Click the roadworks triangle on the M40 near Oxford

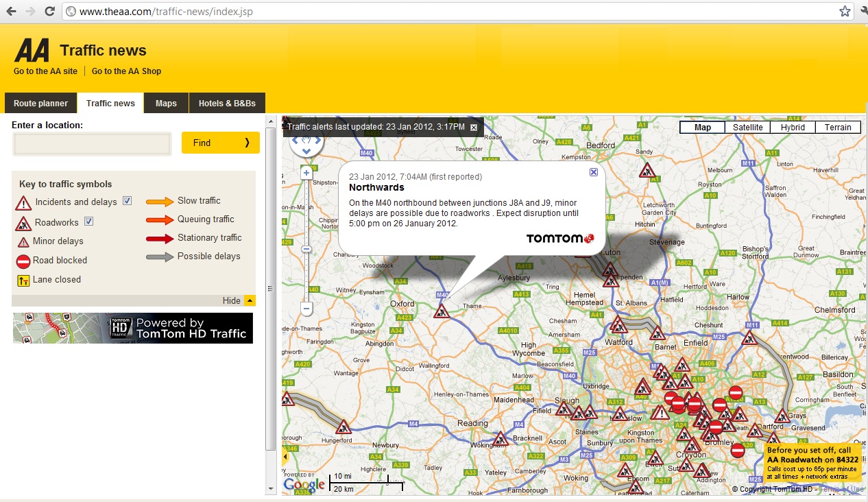pos(442,312)
